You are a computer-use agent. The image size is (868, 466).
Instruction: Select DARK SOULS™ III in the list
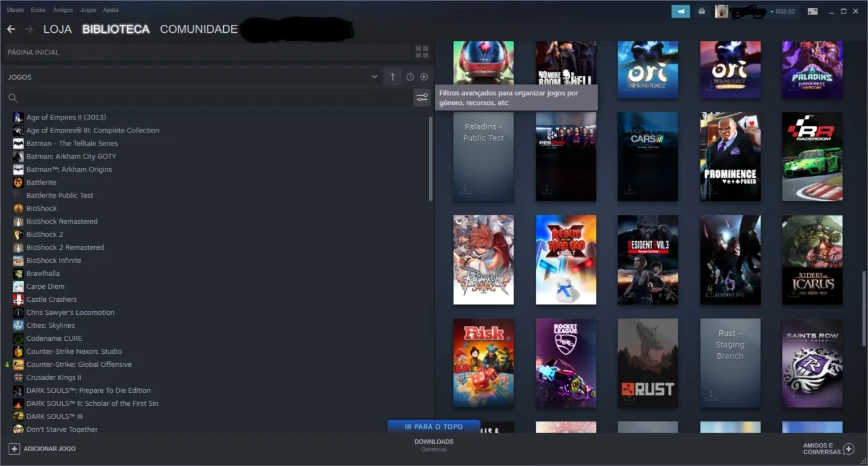55,416
